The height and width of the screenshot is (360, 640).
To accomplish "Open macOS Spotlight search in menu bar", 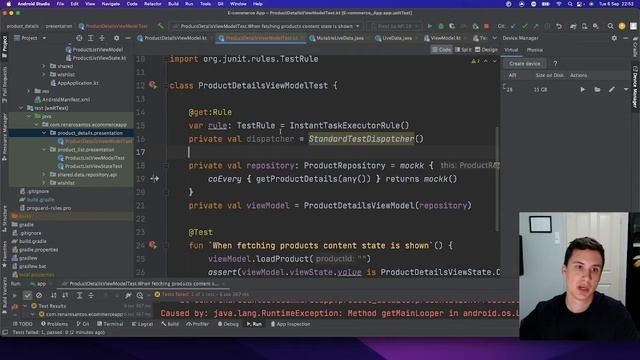I will (x=570, y=4).
